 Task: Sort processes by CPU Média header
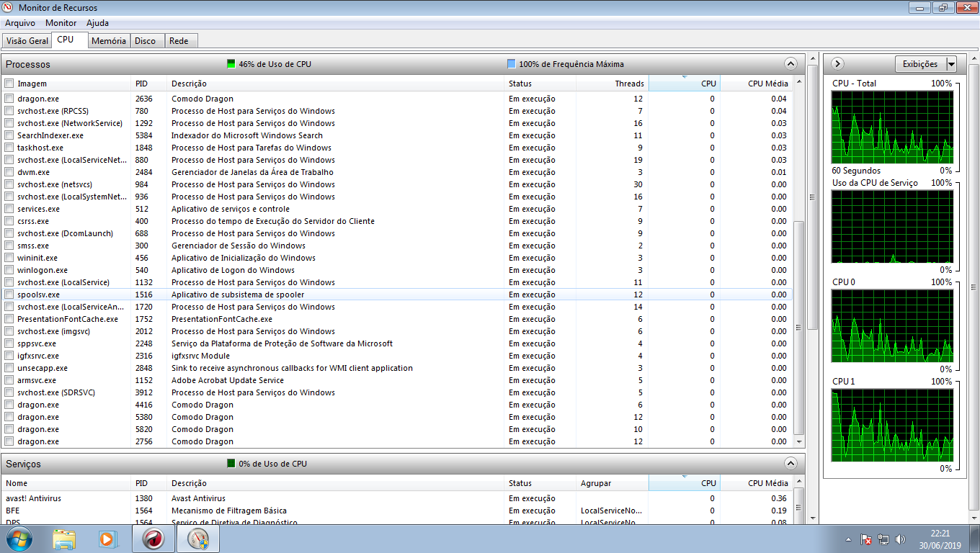tap(756, 84)
